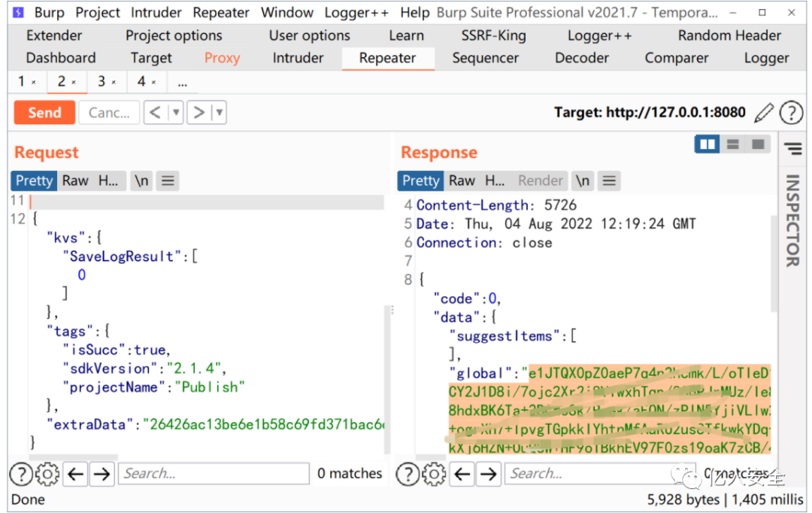Open Request search settings gear
The width and height of the screenshot is (812, 513).
pyautogui.click(x=47, y=474)
